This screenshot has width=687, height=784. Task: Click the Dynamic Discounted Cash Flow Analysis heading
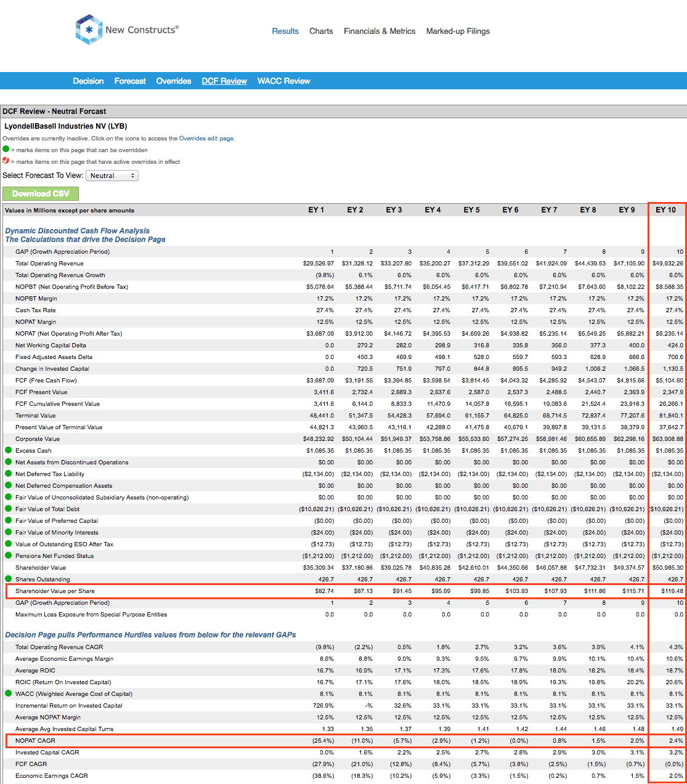pyautogui.click(x=78, y=231)
